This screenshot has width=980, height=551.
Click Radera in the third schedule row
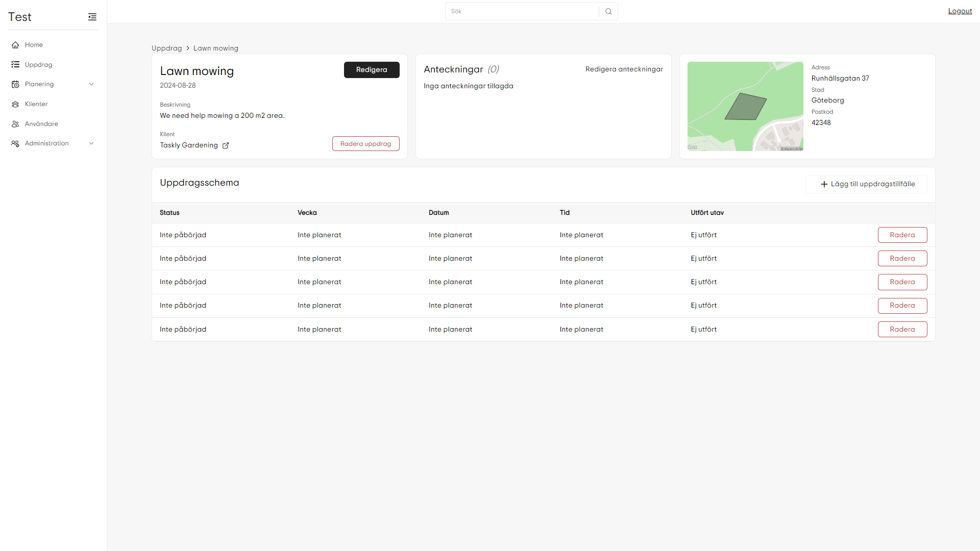point(902,282)
